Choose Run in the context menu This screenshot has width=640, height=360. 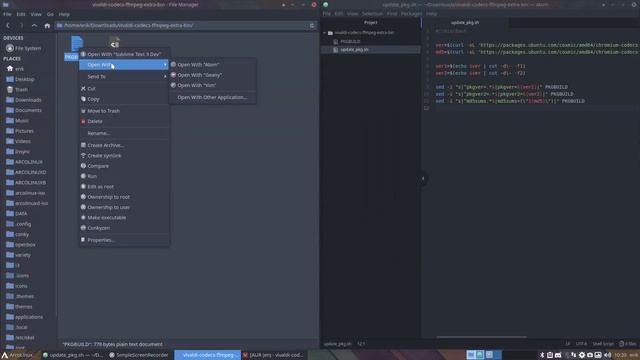click(124, 176)
